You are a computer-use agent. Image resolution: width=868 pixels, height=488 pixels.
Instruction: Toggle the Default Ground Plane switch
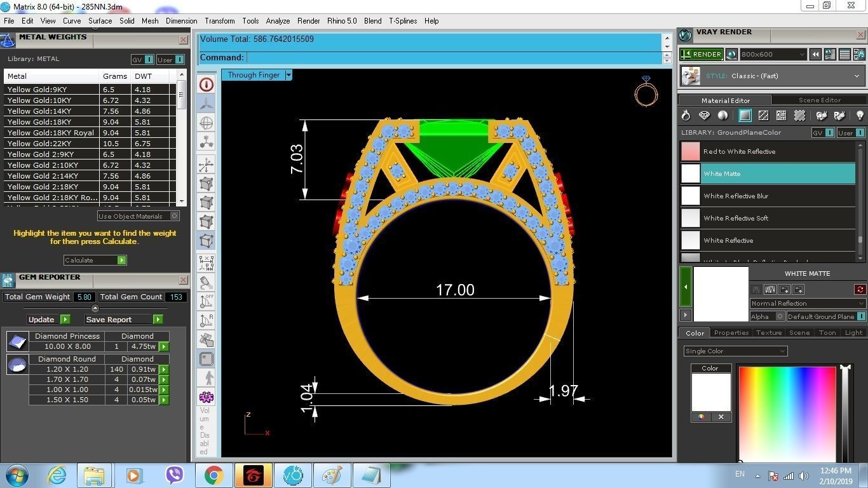(826, 316)
